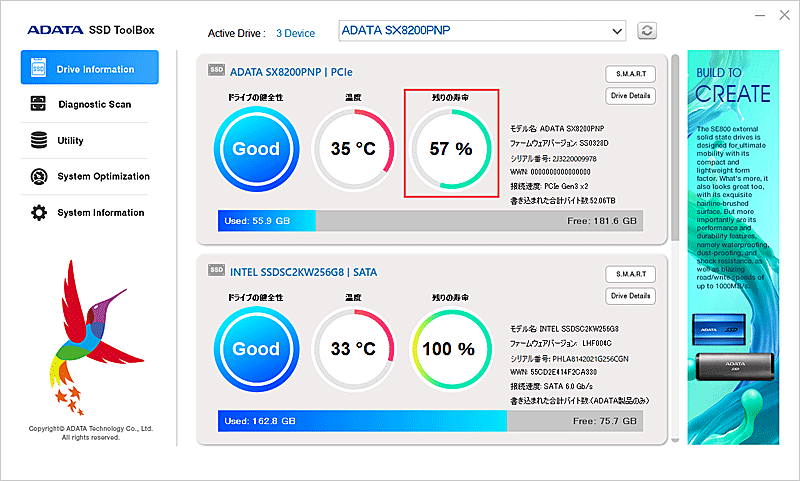Click the SSD icon beside INTEL SSDSC2KW256G8
Screen dimensions: 800x481
click(216, 270)
